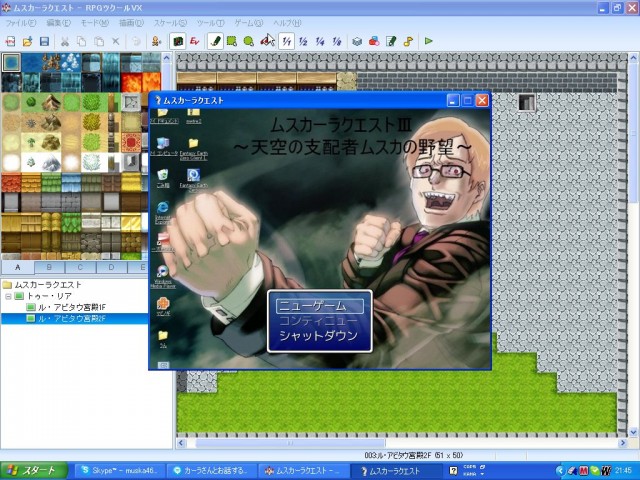
Task: Choose ニューゲーム in the game title menu
Action: coord(320,306)
